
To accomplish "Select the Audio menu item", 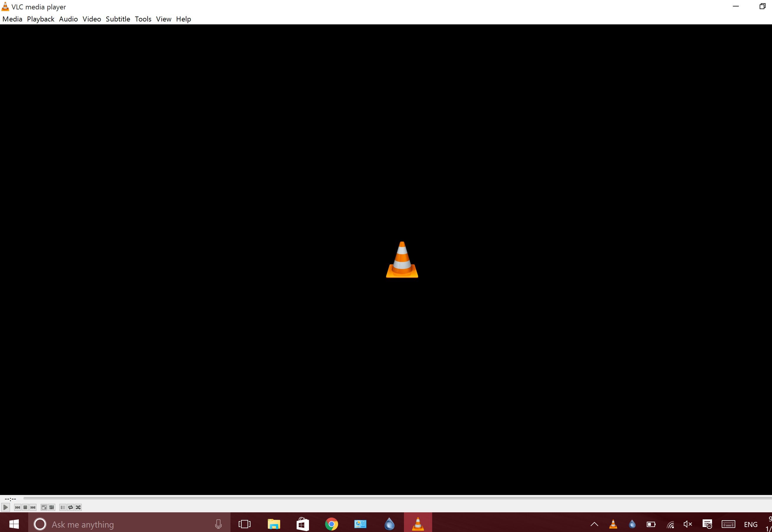I will (x=68, y=19).
